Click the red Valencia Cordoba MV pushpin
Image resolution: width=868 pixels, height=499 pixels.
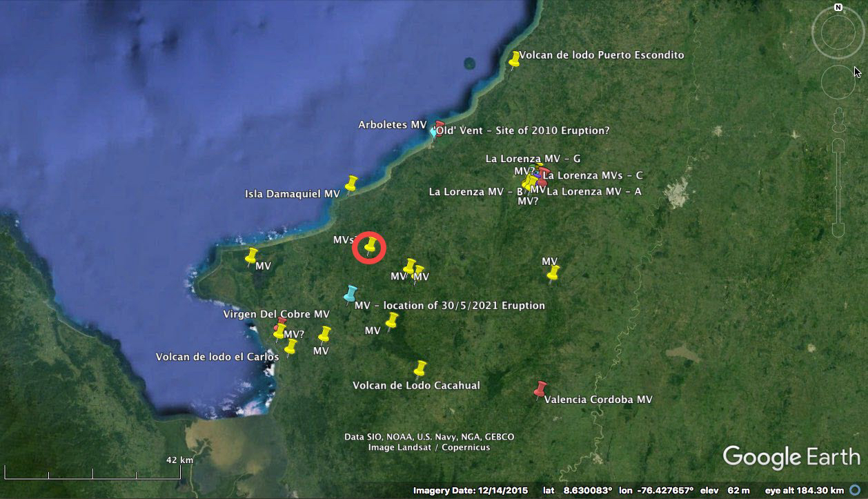(540, 389)
